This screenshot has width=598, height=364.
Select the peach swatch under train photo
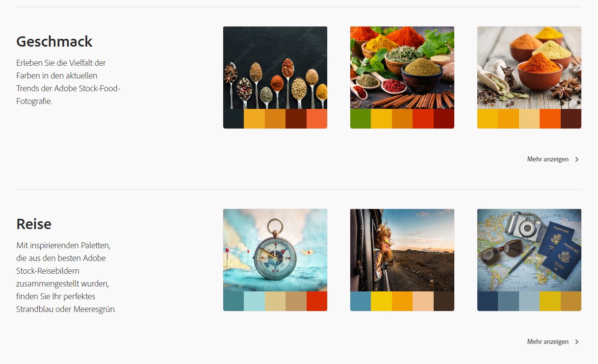[x=423, y=301]
